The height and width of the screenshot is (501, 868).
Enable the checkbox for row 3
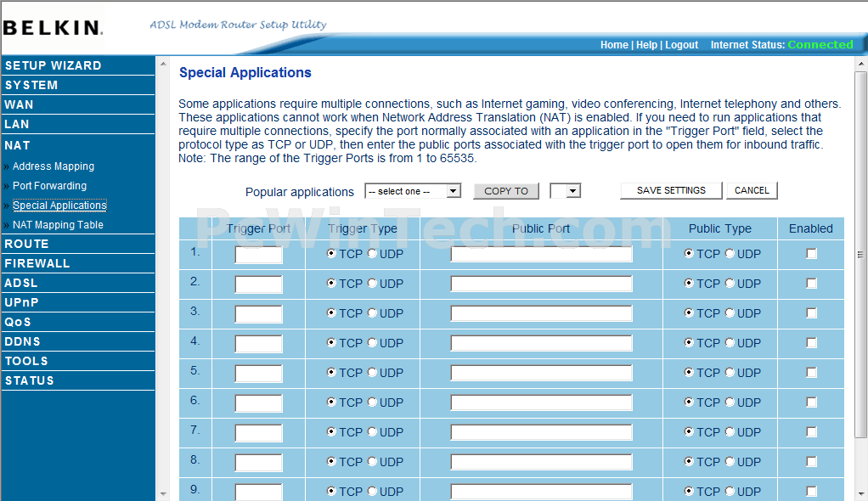[x=812, y=313]
